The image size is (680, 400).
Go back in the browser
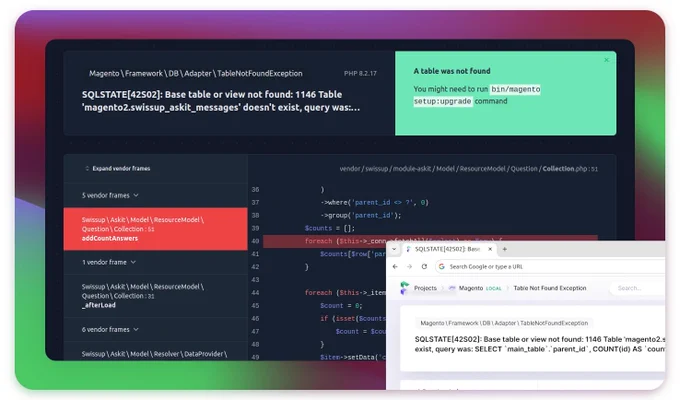tap(395, 266)
